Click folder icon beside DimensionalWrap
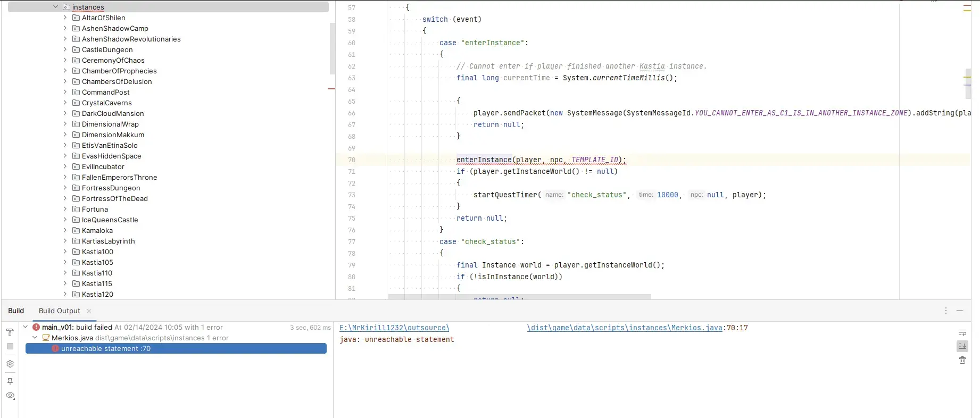The width and height of the screenshot is (980, 418). [x=76, y=124]
